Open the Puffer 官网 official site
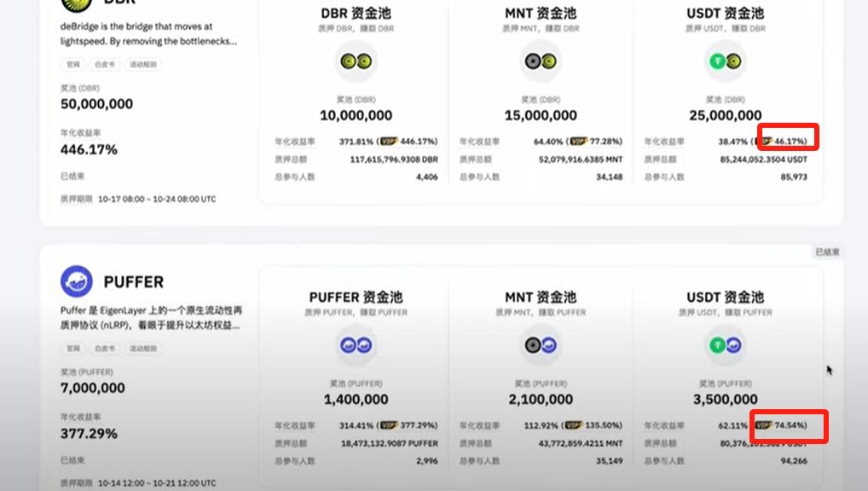The height and width of the screenshot is (491, 868). (74, 348)
